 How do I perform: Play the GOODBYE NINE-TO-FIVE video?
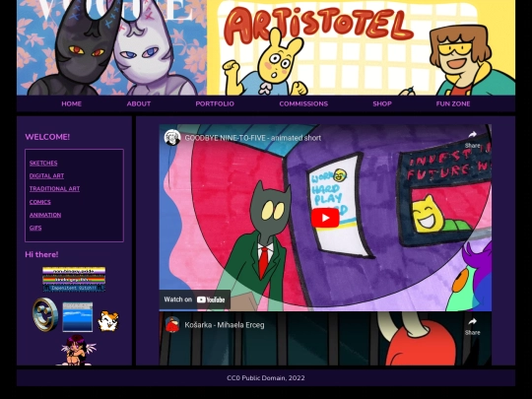pyautogui.click(x=325, y=218)
